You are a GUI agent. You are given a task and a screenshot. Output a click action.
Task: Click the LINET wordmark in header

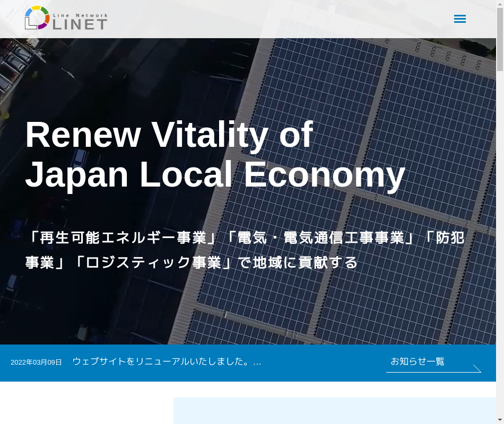point(80,24)
